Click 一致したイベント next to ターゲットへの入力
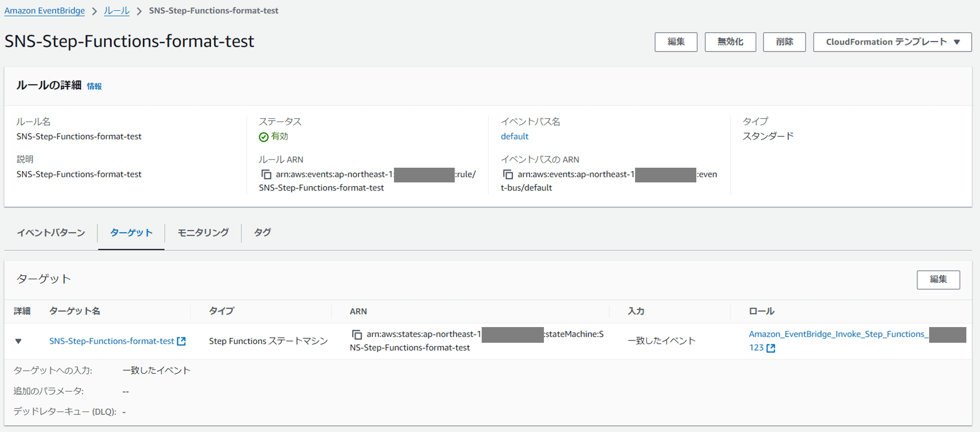This screenshot has height=432, width=980. [x=156, y=371]
